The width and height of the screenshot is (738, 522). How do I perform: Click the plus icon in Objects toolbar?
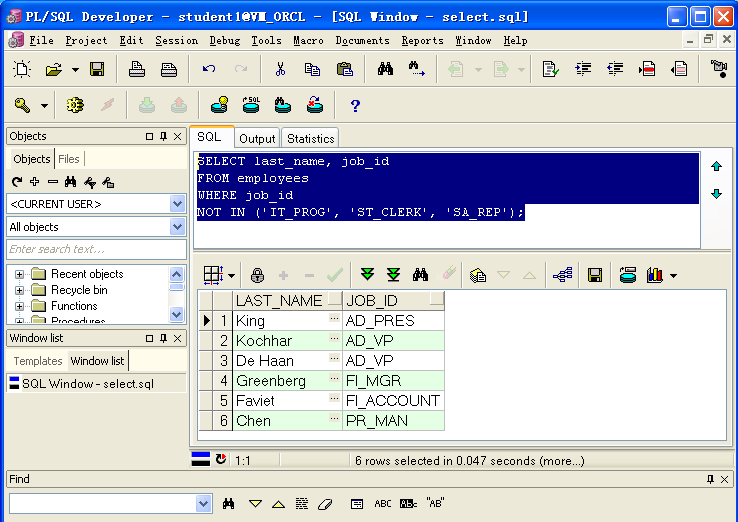coord(34,182)
